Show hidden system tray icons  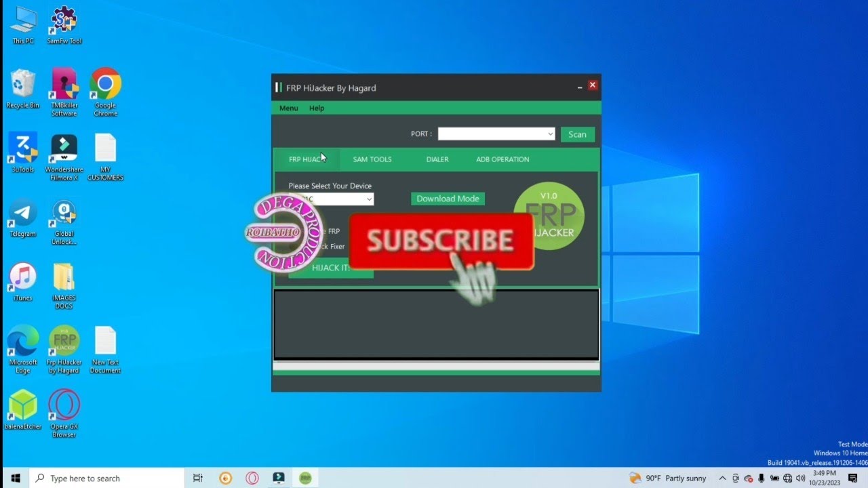722,478
